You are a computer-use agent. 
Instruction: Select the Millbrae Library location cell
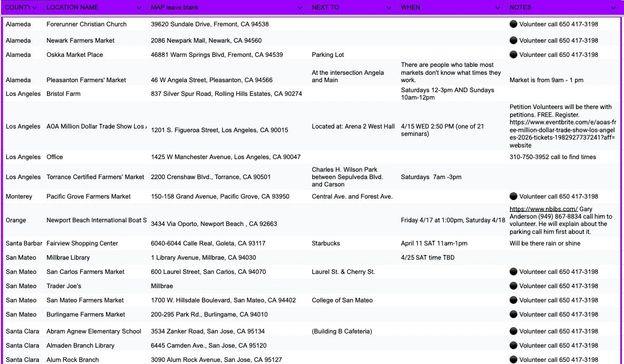pos(68,258)
